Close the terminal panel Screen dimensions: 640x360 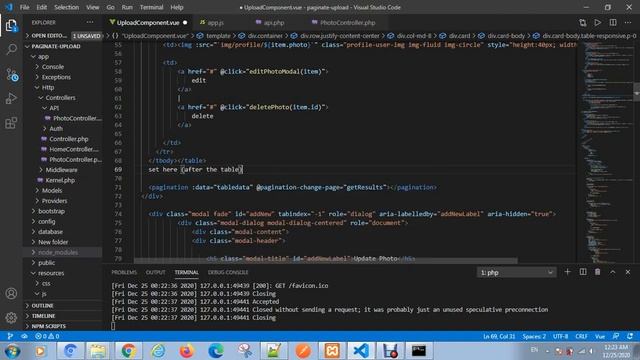(628, 272)
